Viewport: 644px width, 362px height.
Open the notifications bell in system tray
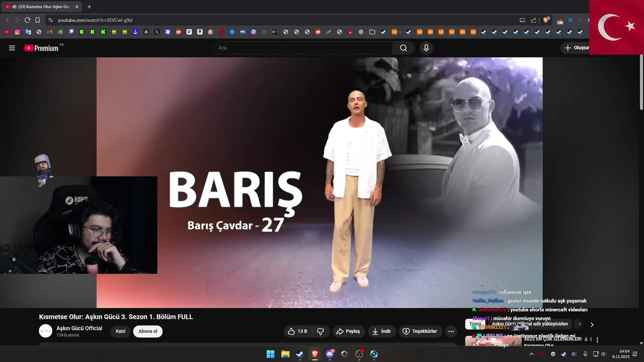tap(635, 354)
